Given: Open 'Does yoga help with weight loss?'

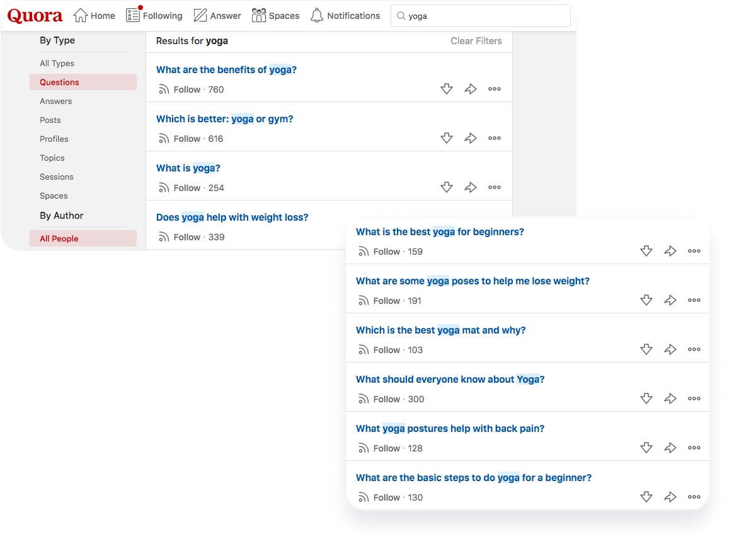Looking at the screenshot, I should tap(232, 218).
